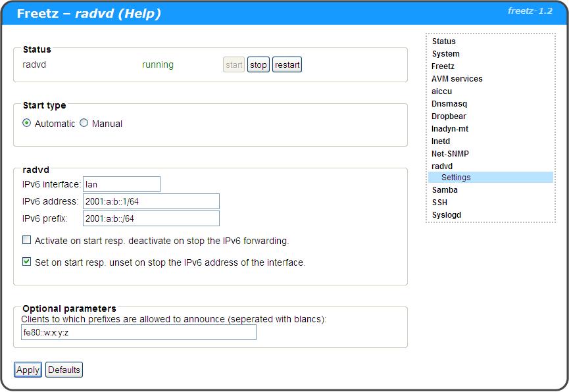Go to AVM services page

pyautogui.click(x=457, y=79)
